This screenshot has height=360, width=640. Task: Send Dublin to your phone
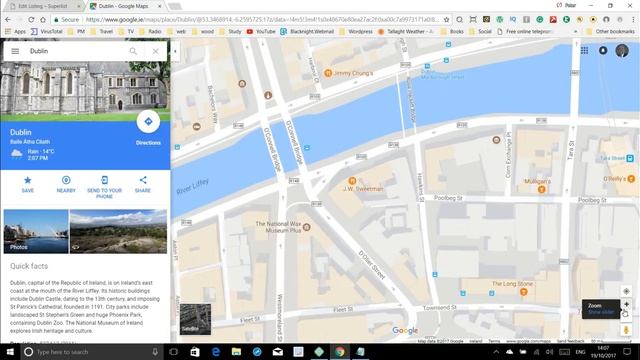[x=104, y=187]
